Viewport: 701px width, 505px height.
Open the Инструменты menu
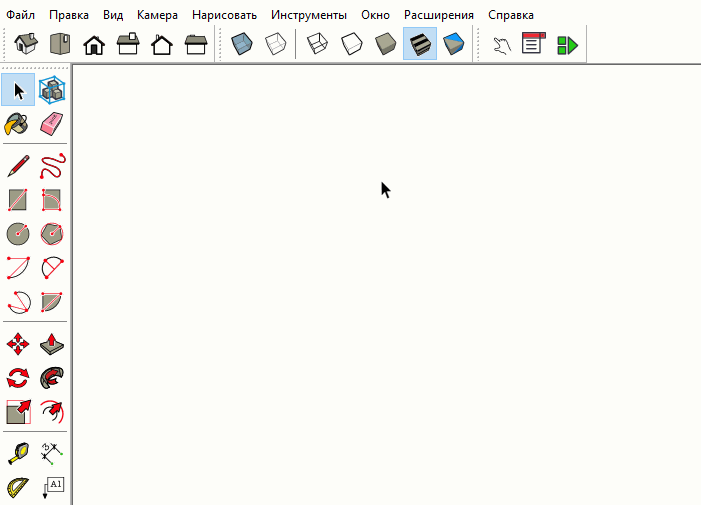coord(309,15)
